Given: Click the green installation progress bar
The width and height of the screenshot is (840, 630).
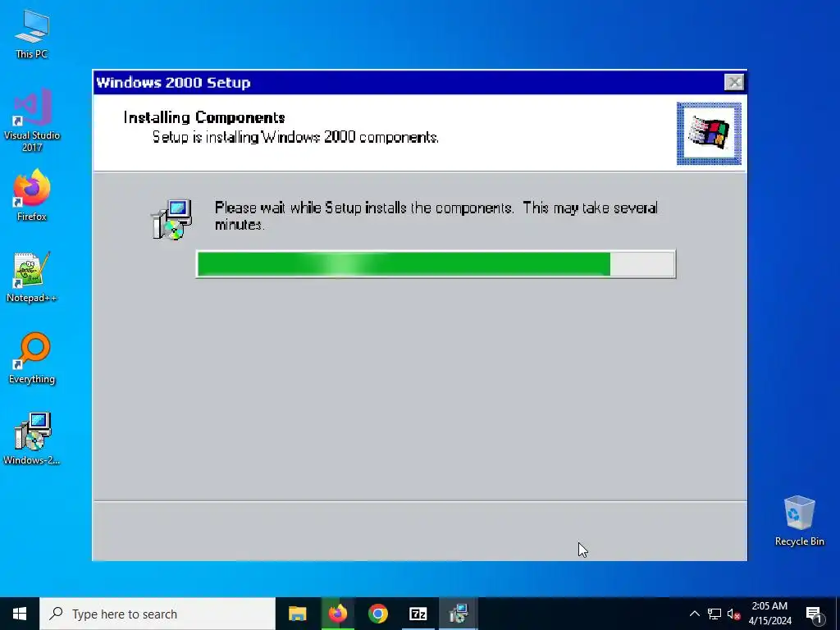Looking at the screenshot, I should [436, 264].
